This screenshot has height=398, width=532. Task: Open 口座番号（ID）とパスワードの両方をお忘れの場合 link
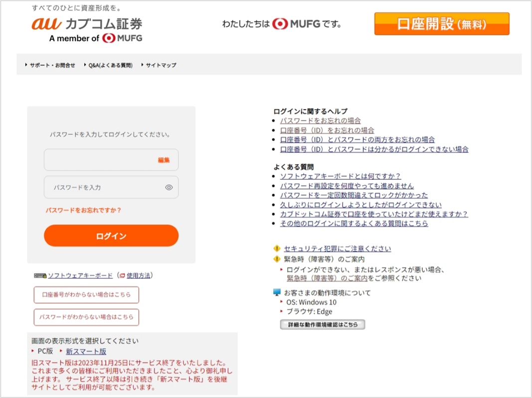point(357,139)
